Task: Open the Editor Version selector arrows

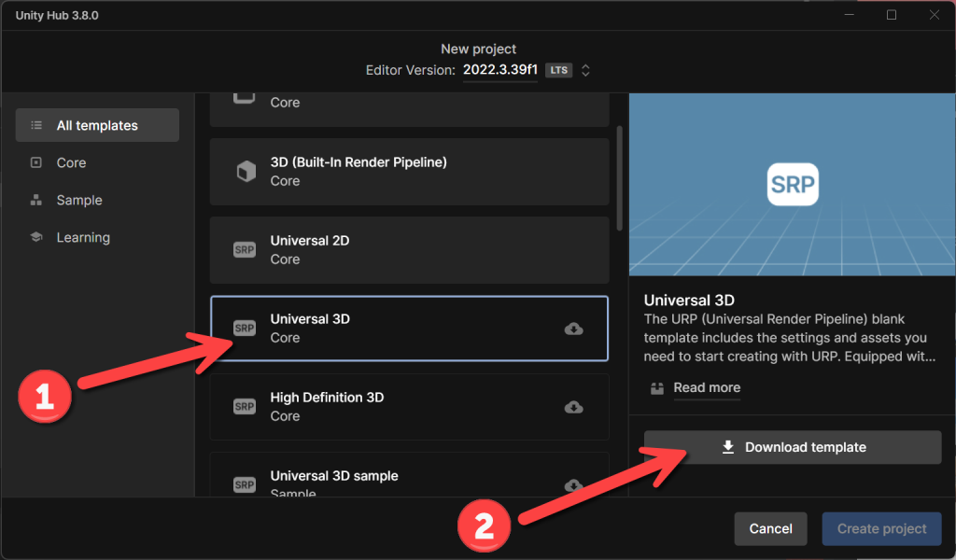Action: click(x=585, y=70)
